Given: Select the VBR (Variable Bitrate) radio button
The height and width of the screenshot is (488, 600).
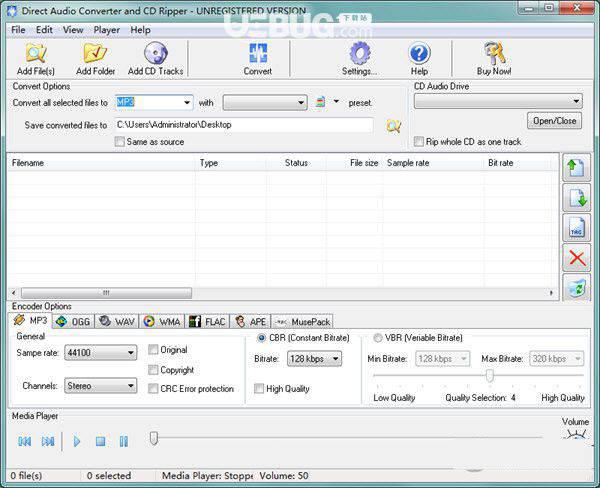Looking at the screenshot, I should pyautogui.click(x=377, y=338).
